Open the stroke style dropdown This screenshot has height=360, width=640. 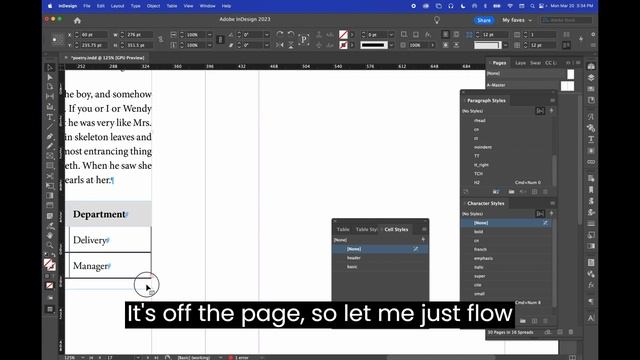(x=391, y=45)
